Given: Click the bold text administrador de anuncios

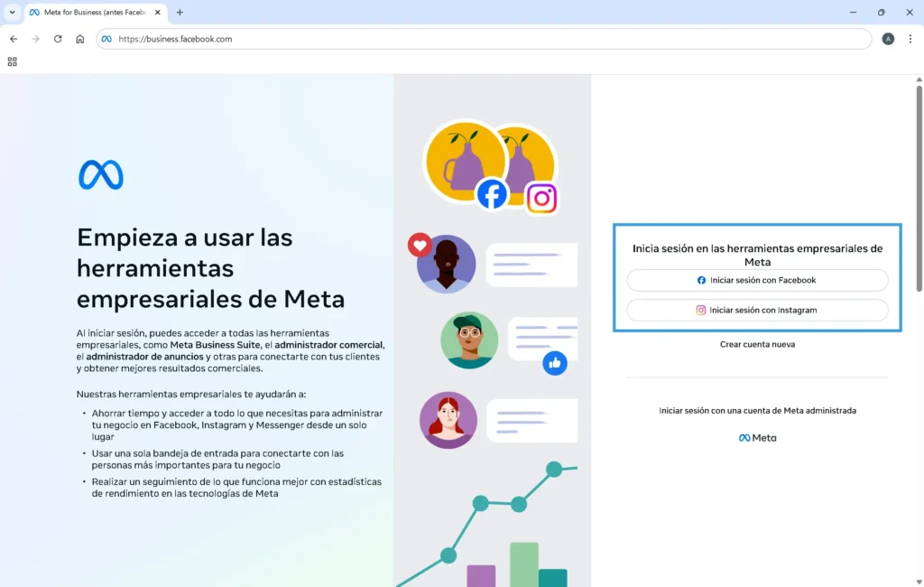Looking at the screenshot, I should (x=145, y=357).
